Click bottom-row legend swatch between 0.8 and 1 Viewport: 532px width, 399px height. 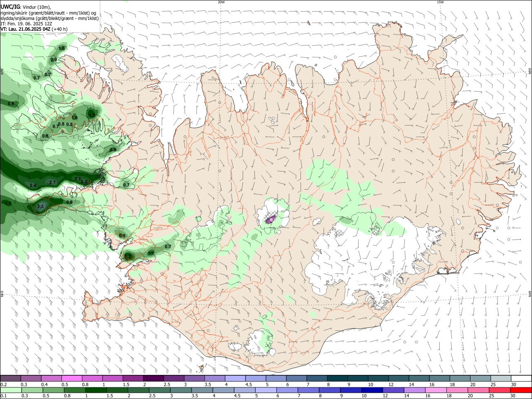(75, 390)
